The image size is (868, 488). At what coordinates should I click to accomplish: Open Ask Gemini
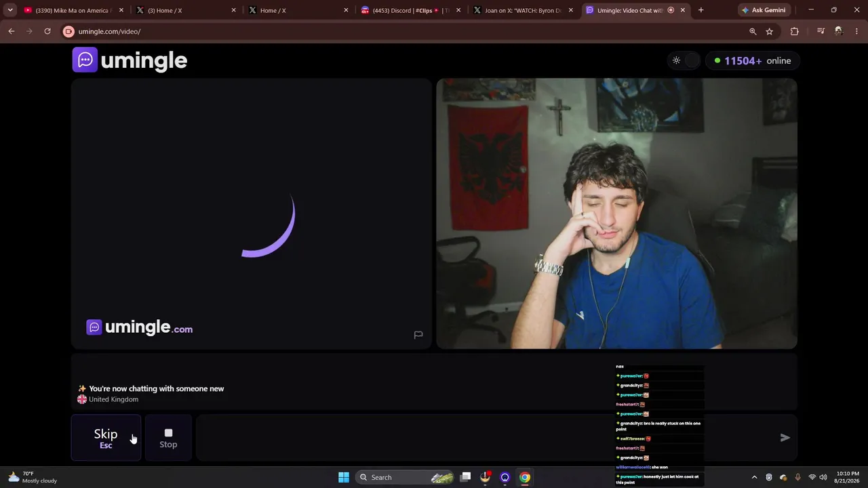pos(764,10)
